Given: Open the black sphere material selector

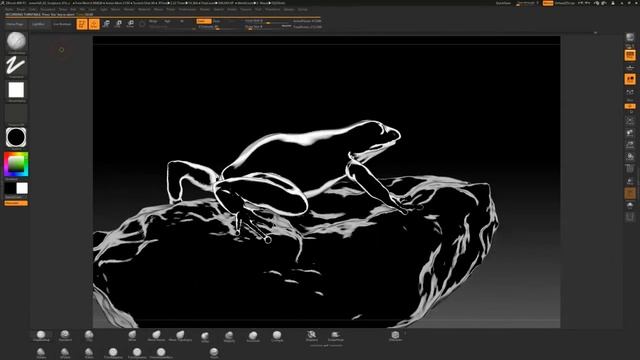Looking at the screenshot, I should pos(16,138).
